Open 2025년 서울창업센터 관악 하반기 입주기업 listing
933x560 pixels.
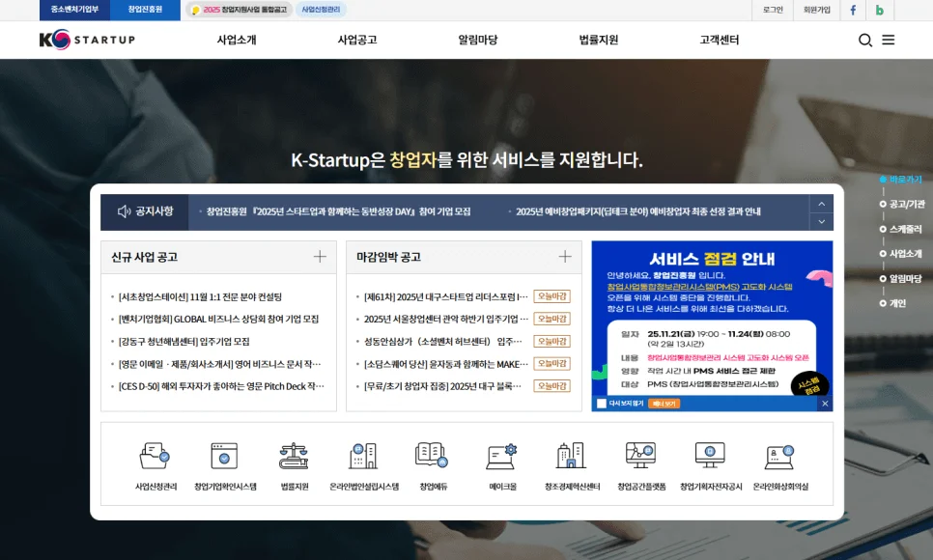point(445,319)
